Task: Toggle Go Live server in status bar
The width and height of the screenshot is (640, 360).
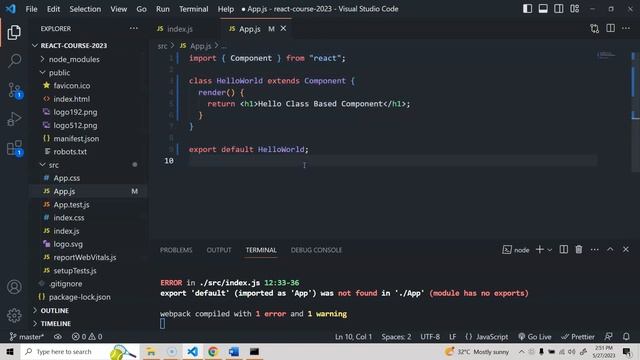Action: click(x=534, y=337)
